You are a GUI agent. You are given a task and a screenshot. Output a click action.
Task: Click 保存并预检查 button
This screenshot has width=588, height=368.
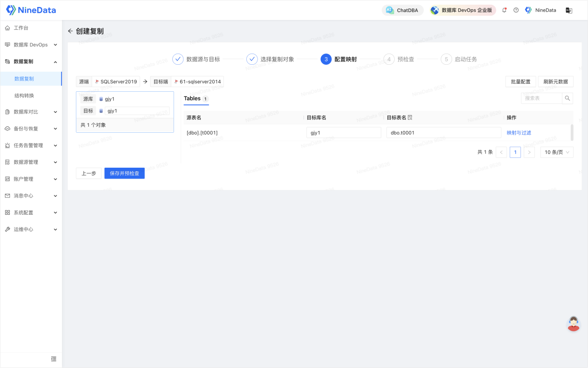124,173
